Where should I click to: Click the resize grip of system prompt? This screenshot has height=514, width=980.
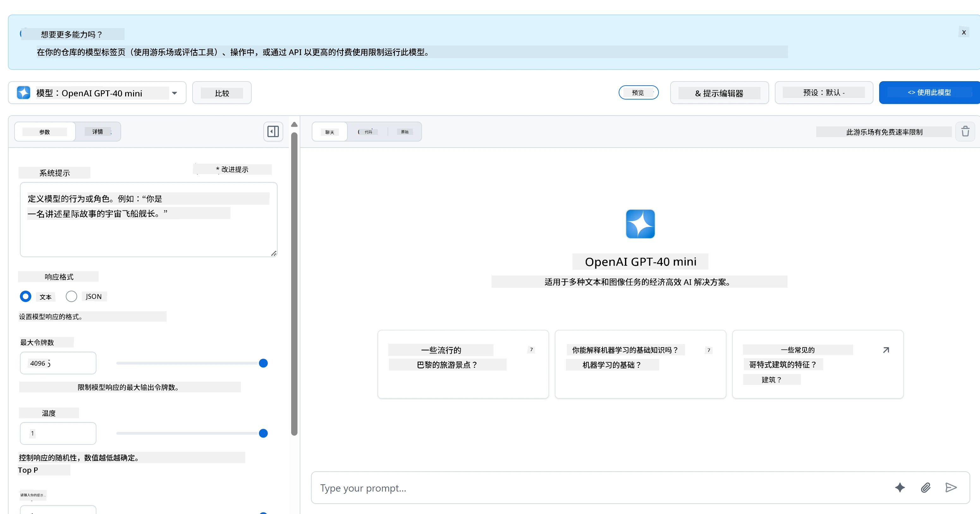[x=273, y=253]
